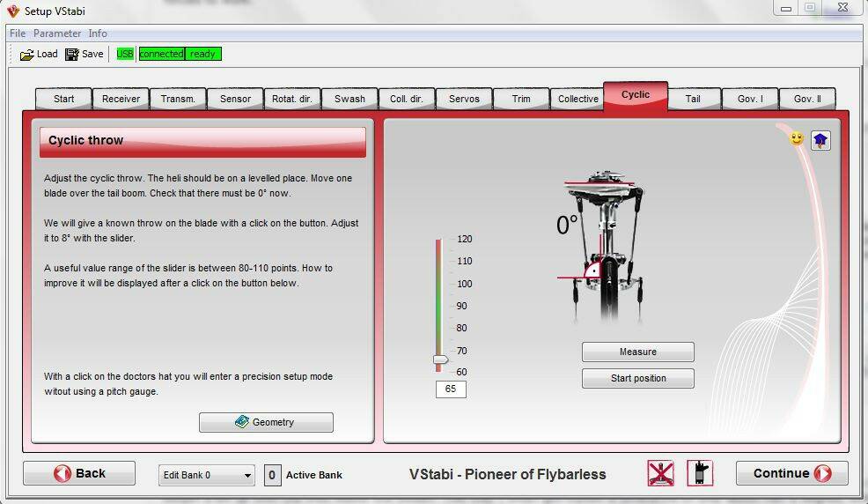
Task: Switch to the Gov. I tab
Action: [750, 100]
